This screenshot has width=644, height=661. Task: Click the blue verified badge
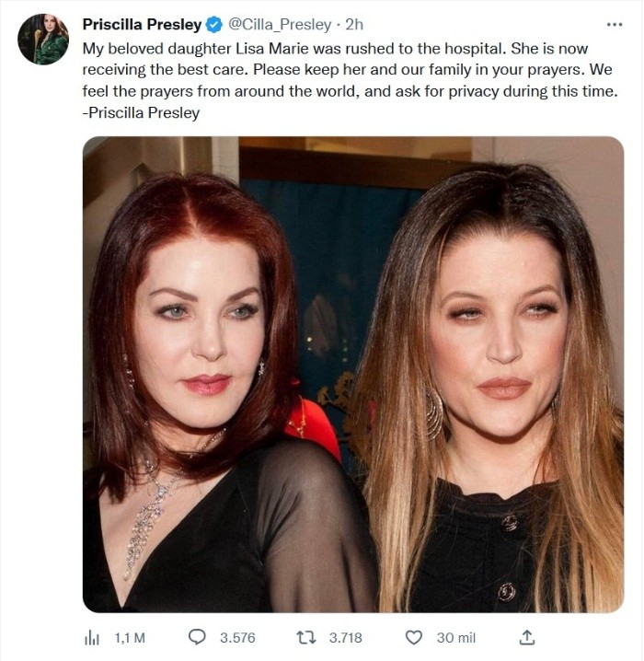coord(214,25)
